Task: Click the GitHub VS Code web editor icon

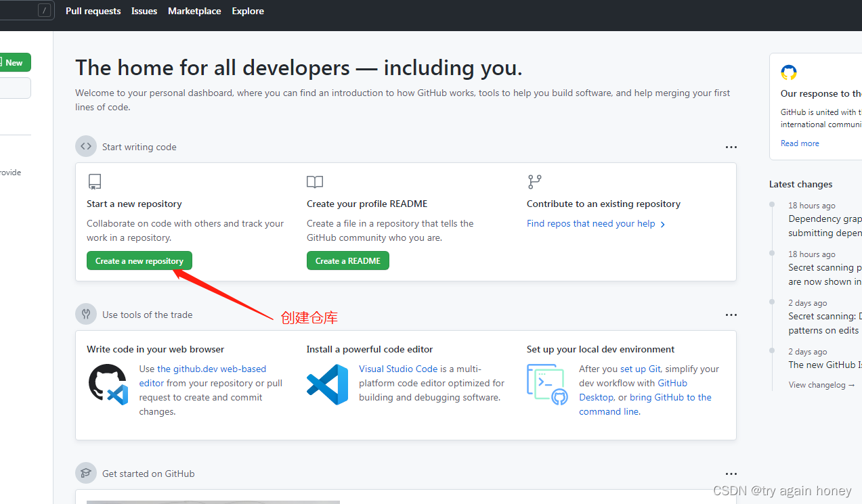Action: click(x=108, y=384)
